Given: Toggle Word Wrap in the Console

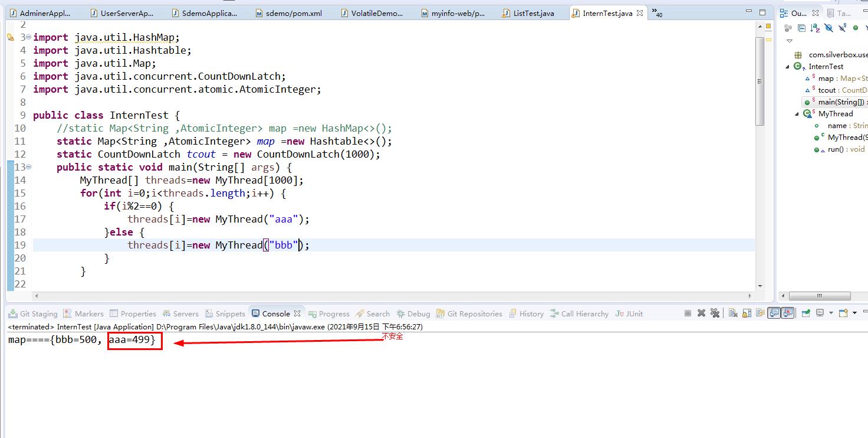Looking at the screenshot, I should point(760,313).
